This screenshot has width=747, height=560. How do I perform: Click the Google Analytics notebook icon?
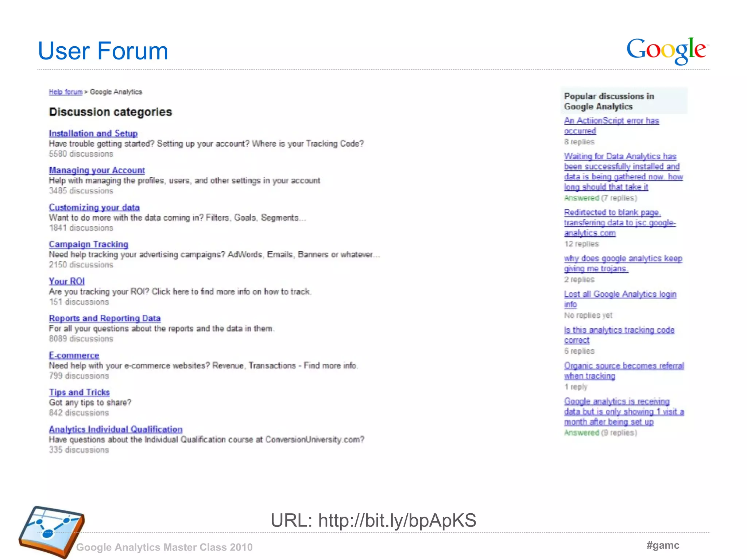52,532
